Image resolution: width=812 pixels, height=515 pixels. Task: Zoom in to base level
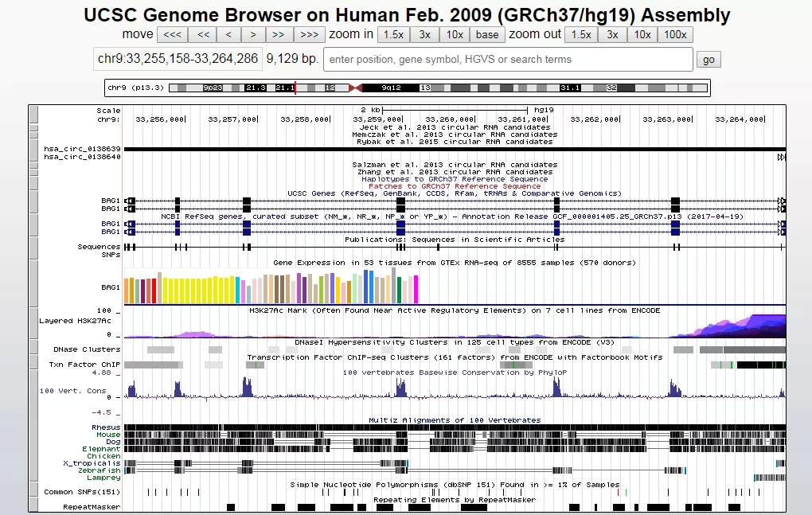click(x=487, y=35)
